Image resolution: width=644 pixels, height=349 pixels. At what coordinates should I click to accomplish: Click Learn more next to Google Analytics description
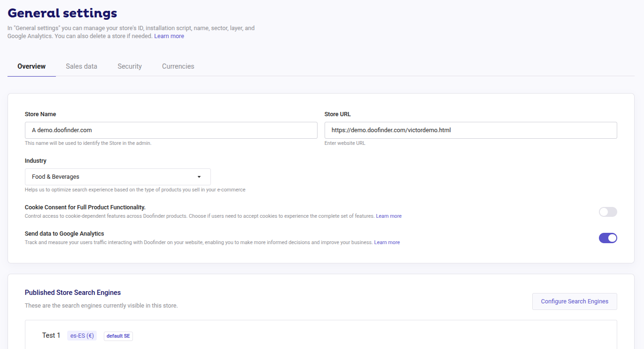click(387, 242)
